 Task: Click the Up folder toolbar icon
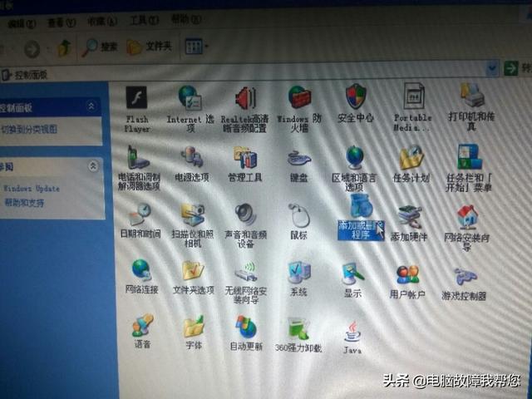[x=65, y=48]
